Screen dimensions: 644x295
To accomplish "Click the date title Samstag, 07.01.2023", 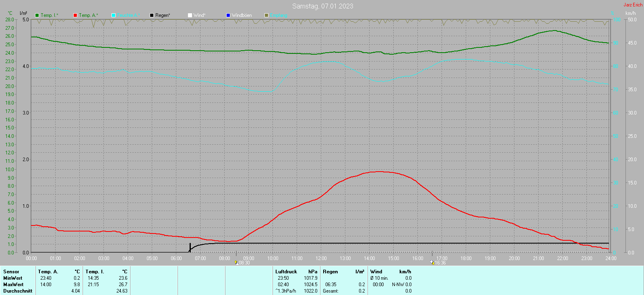I will [322, 6].
